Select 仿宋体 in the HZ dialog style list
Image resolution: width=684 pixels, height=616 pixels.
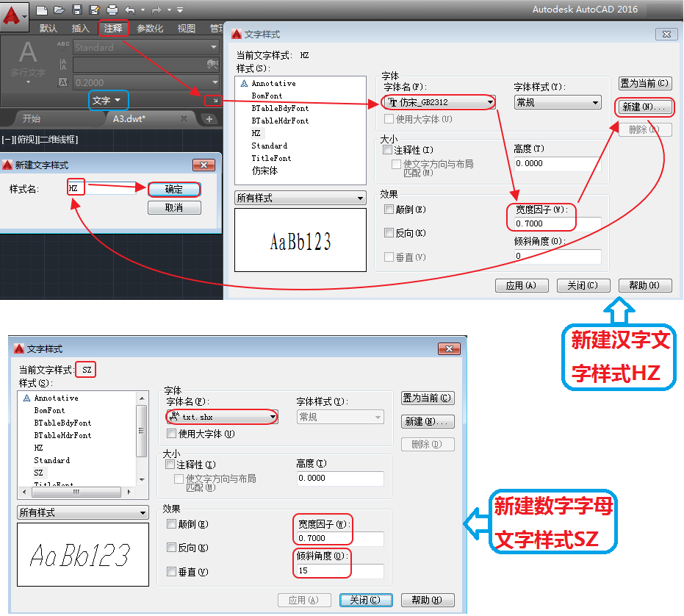coord(264,171)
